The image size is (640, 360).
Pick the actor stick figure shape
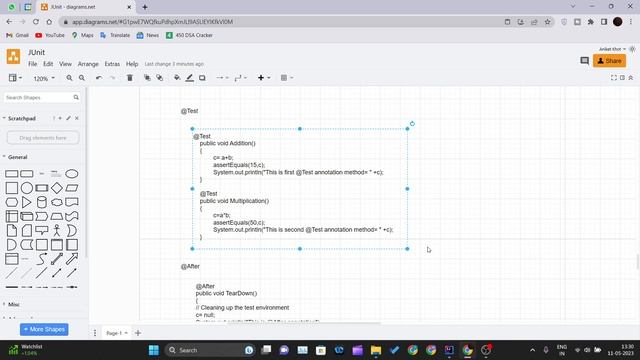pos(57,231)
